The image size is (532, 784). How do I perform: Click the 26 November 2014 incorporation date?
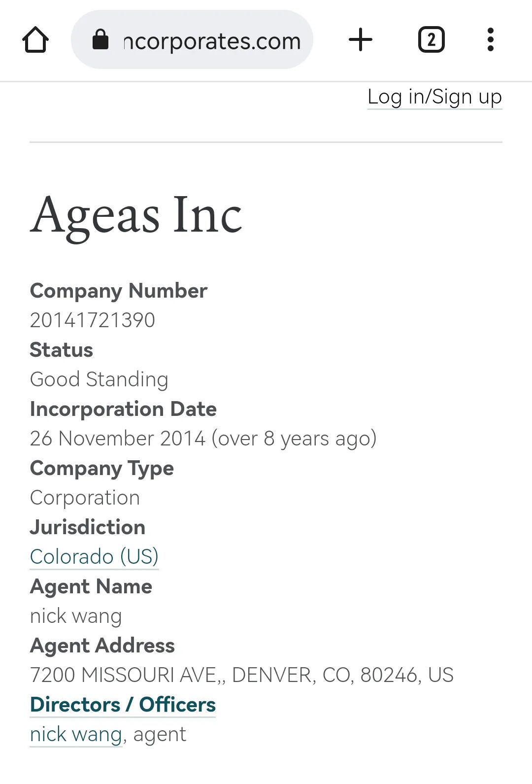click(117, 439)
